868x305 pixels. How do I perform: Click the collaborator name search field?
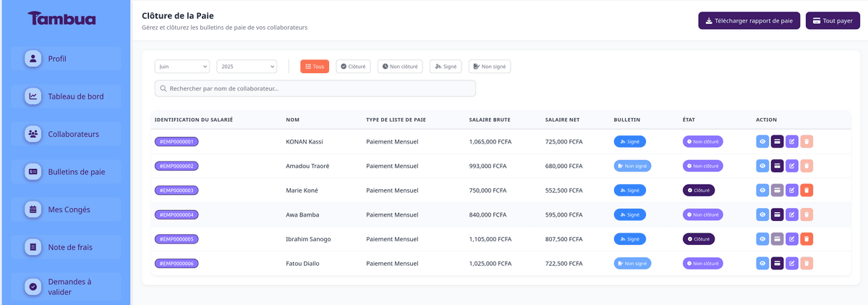(315, 88)
